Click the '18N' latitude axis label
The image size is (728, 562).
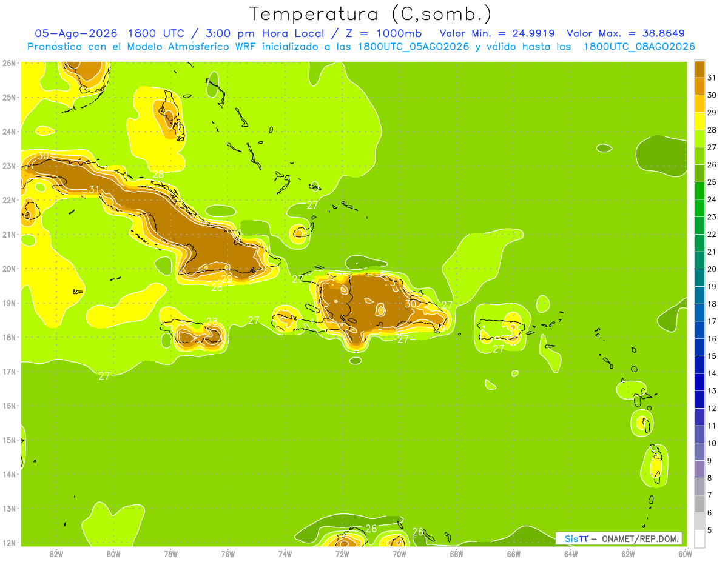coord(9,337)
